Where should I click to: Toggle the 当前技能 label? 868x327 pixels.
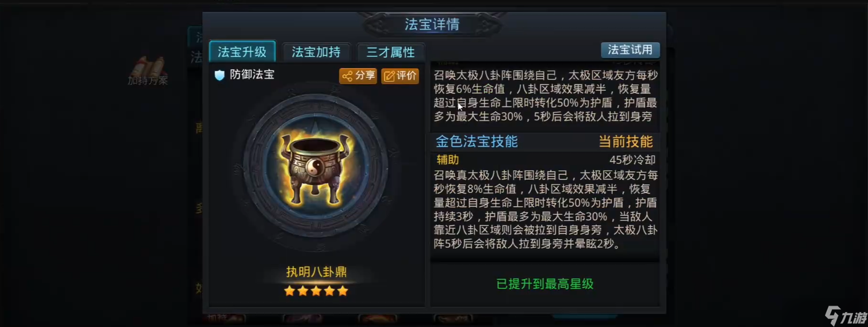626,142
